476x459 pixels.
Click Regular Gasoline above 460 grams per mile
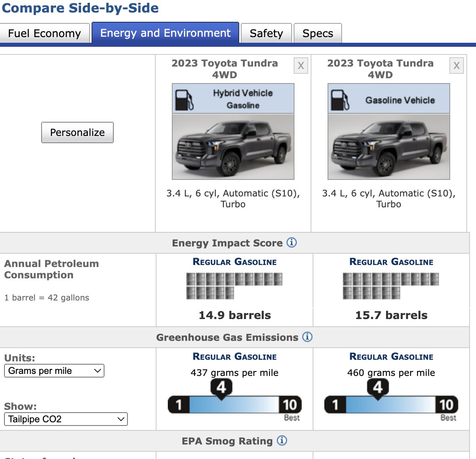click(391, 357)
